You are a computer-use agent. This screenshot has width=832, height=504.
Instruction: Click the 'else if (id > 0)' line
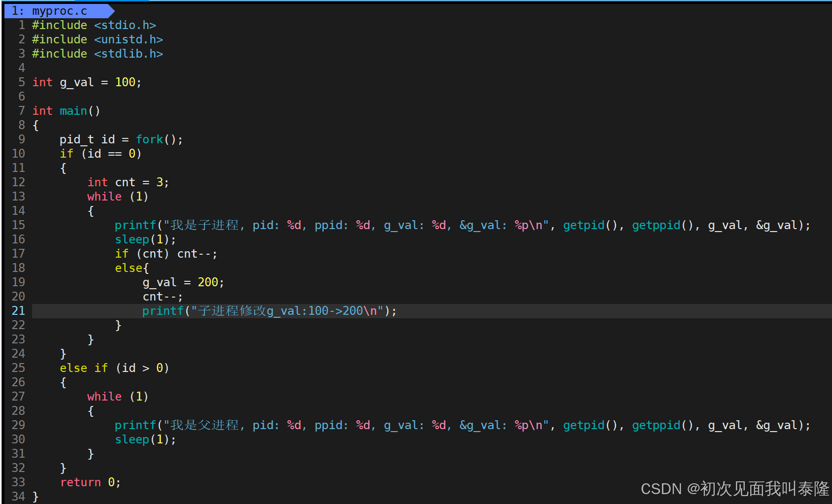[x=114, y=368]
